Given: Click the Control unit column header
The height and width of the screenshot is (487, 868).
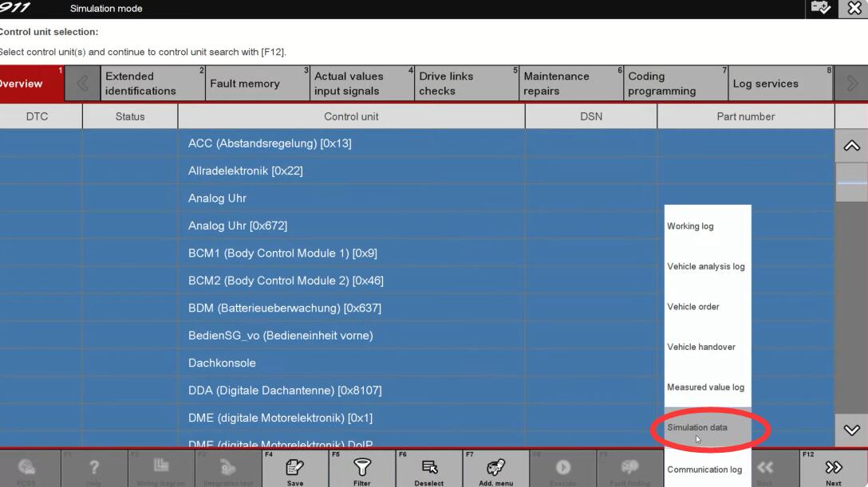Looking at the screenshot, I should 351,116.
